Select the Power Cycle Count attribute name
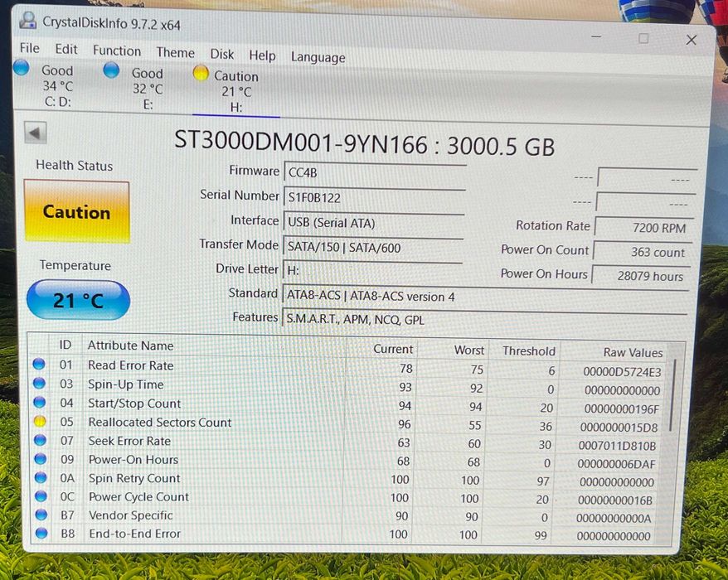The width and height of the screenshot is (728, 580). 138,497
